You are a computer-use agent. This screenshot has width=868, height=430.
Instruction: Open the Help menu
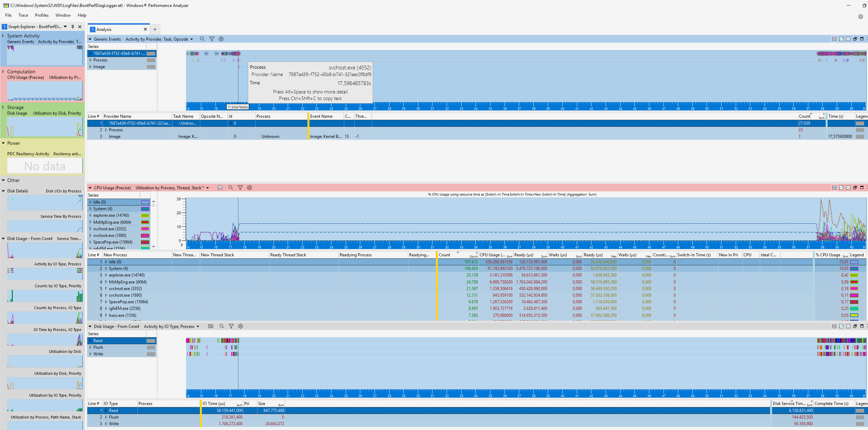tap(82, 15)
